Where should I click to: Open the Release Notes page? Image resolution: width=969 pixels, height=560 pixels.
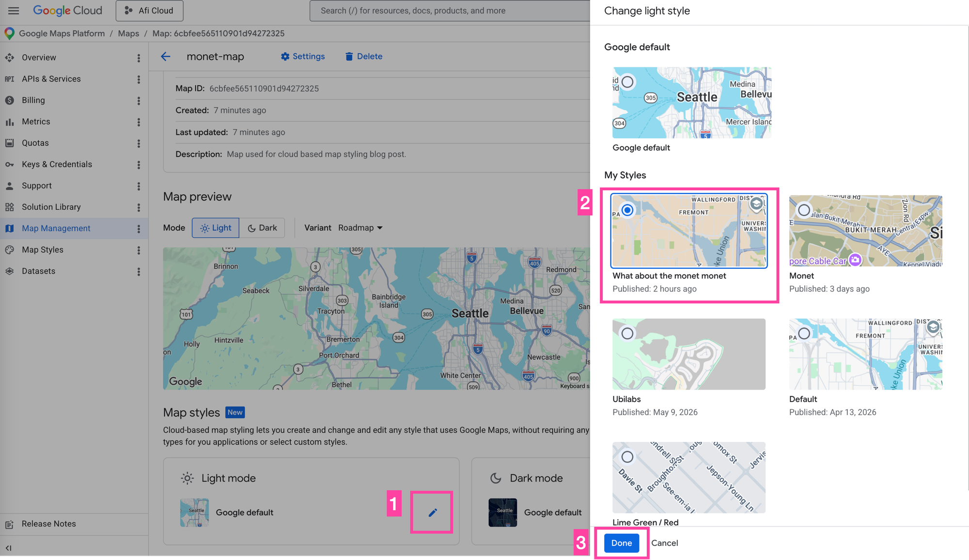pos(49,524)
